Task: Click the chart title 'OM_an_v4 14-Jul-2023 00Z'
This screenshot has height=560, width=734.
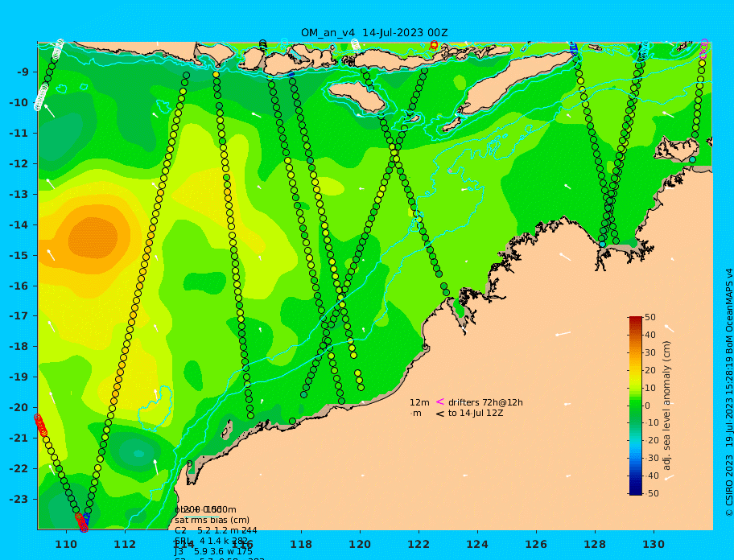Action: click(374, 33)
